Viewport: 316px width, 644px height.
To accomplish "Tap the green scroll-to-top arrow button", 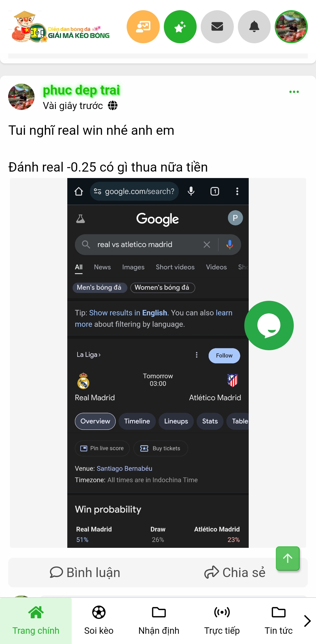I will (x=288, y=558).
